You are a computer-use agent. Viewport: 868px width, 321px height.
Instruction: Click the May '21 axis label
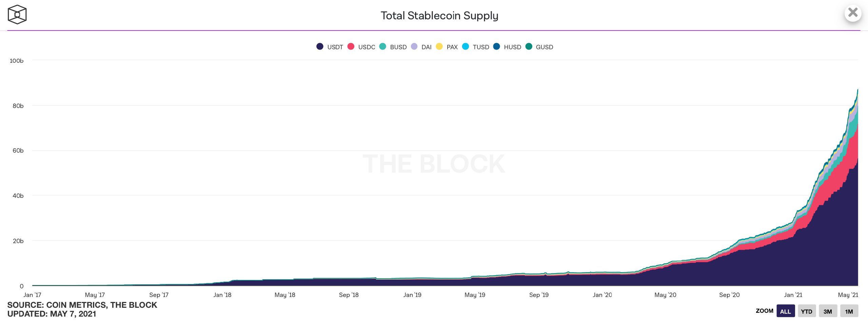[848, 295]
